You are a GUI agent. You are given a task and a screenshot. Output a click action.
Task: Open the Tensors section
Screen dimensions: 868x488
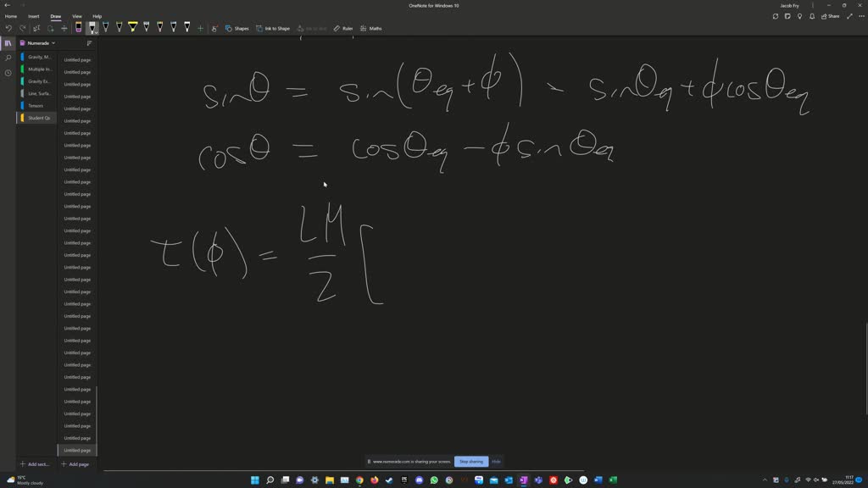pyautogui.click(x=37, y=106)
